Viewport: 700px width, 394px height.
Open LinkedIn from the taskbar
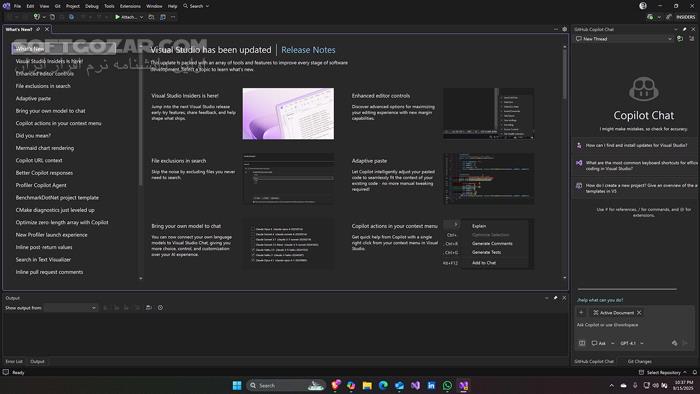point(431,386)
